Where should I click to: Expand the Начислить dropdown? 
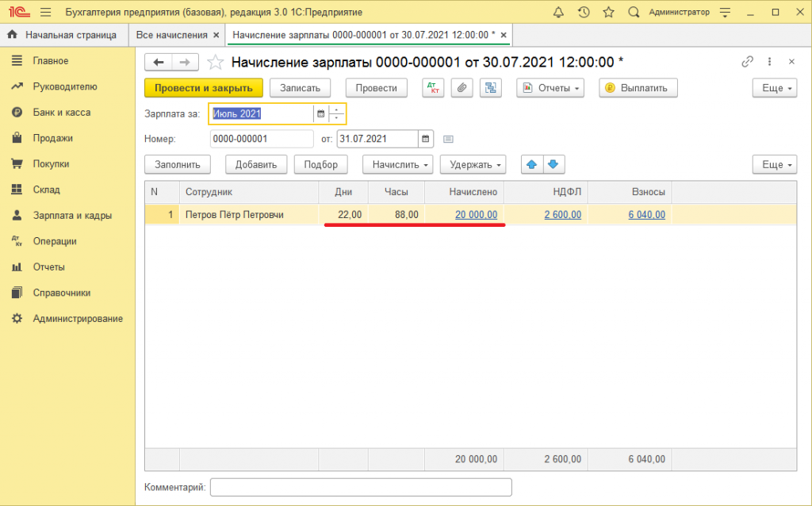pyautogui.click(x=397, y=164)
